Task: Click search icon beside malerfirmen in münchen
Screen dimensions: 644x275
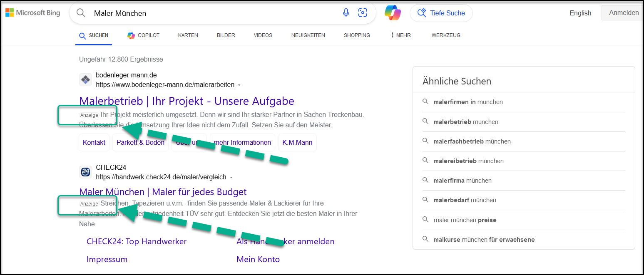Action: click(425, 102)
